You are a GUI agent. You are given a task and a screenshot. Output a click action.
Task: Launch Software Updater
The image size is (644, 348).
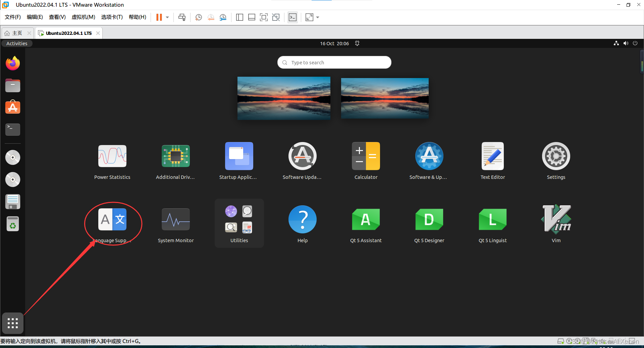coord(302,162)
